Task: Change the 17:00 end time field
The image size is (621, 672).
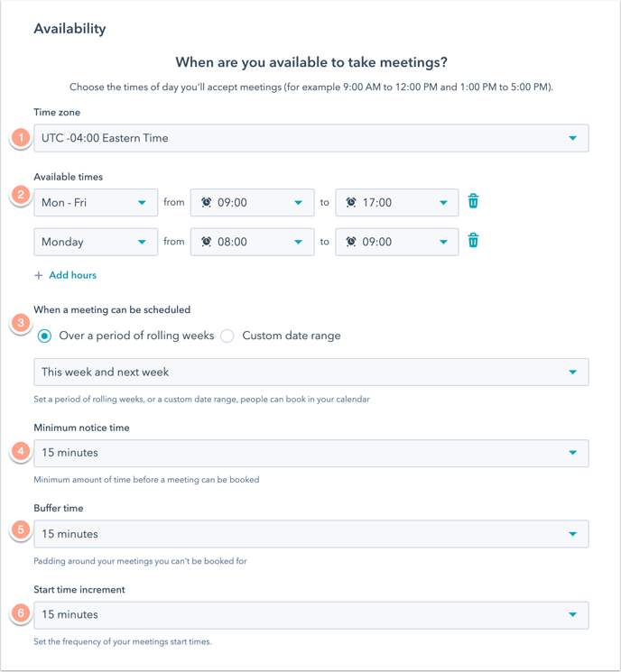Action: [397, 203]
